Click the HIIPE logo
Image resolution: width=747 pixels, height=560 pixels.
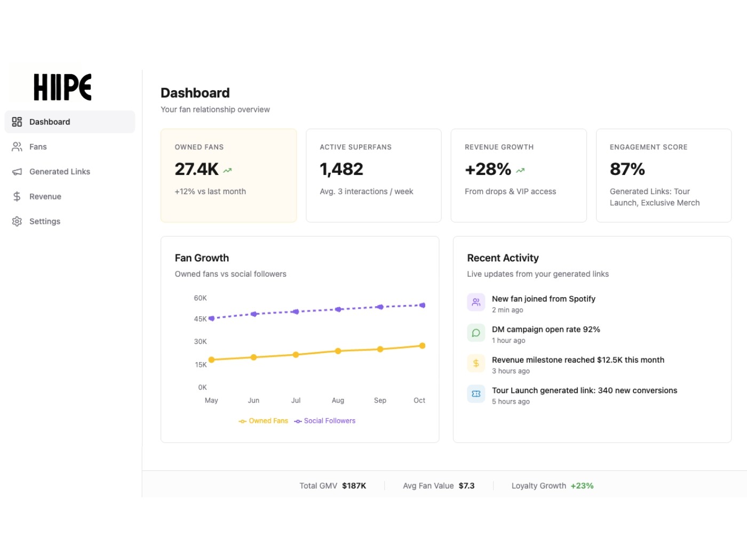62,86
